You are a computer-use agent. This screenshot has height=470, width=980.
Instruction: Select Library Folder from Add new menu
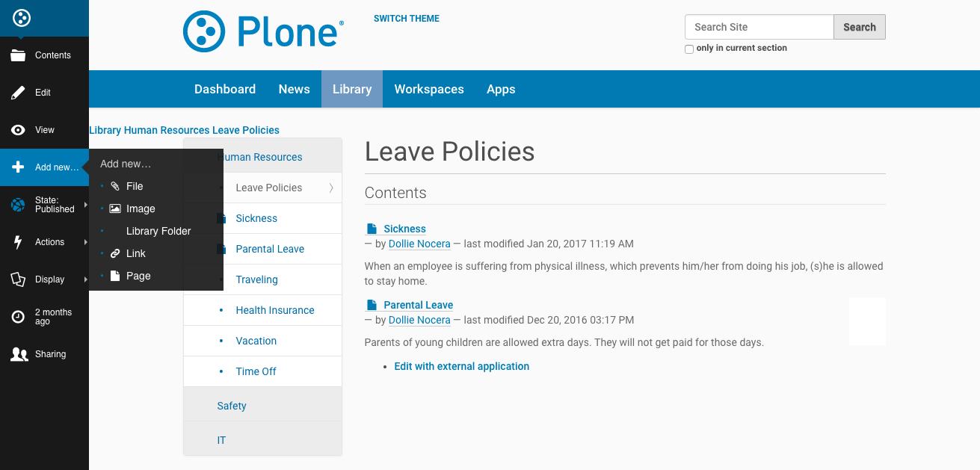(x=158, y=231)
